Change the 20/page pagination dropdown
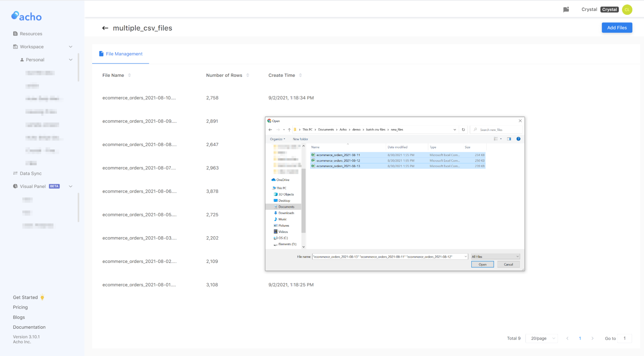This screenshot has height=356, width=644. (542, 338)
